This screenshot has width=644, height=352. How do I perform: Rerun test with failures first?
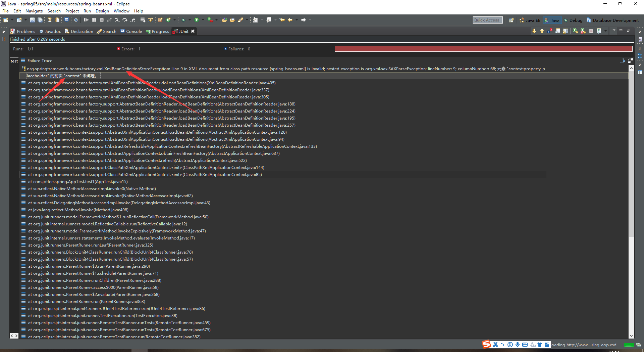coord(583,31)
